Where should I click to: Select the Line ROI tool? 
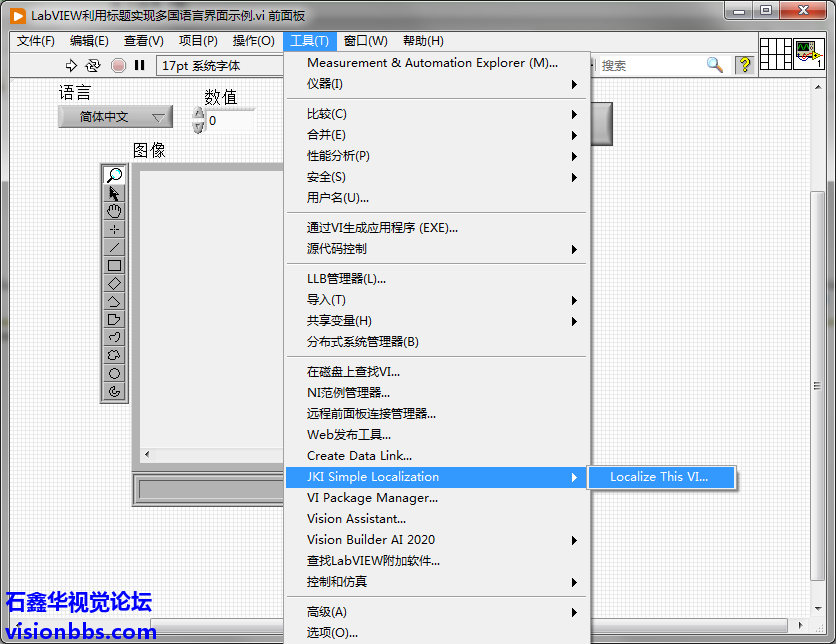[x=115, y=247]
